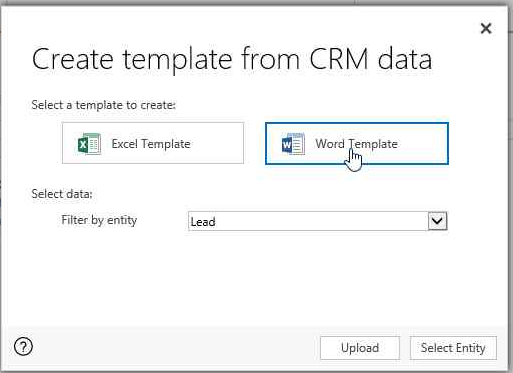Close the Create template dialog

click(x=486, y=28)
